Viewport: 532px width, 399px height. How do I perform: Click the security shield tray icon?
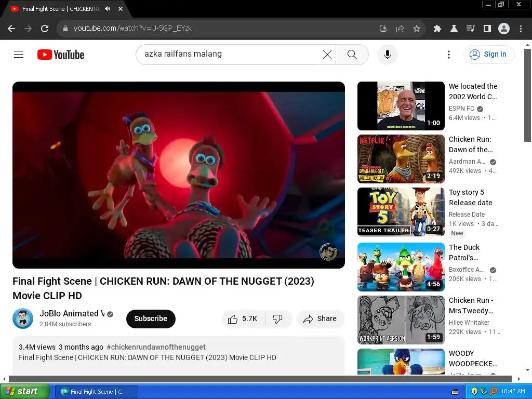click(474, 392)
